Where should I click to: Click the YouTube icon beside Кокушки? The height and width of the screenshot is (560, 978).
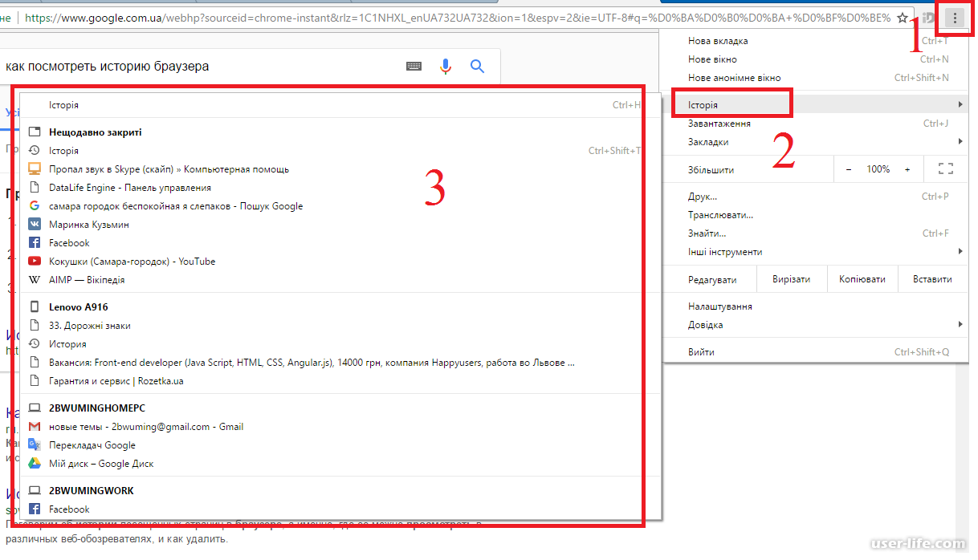(35, 262)
